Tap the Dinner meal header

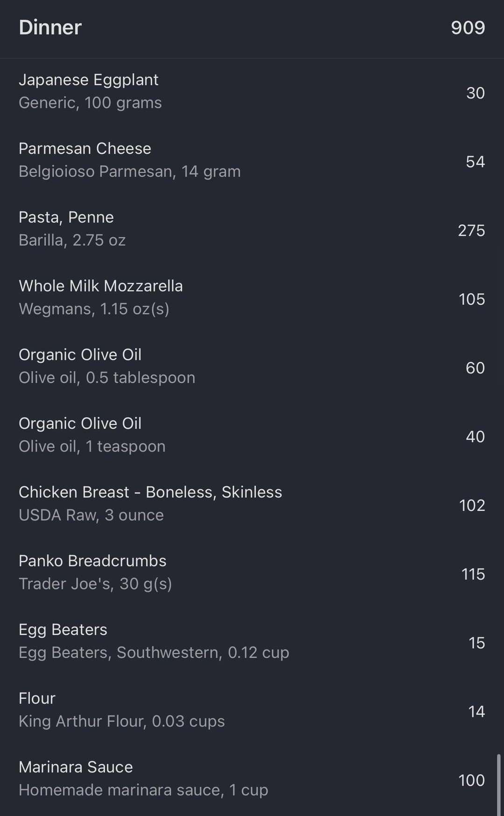(x=50, y=28)
